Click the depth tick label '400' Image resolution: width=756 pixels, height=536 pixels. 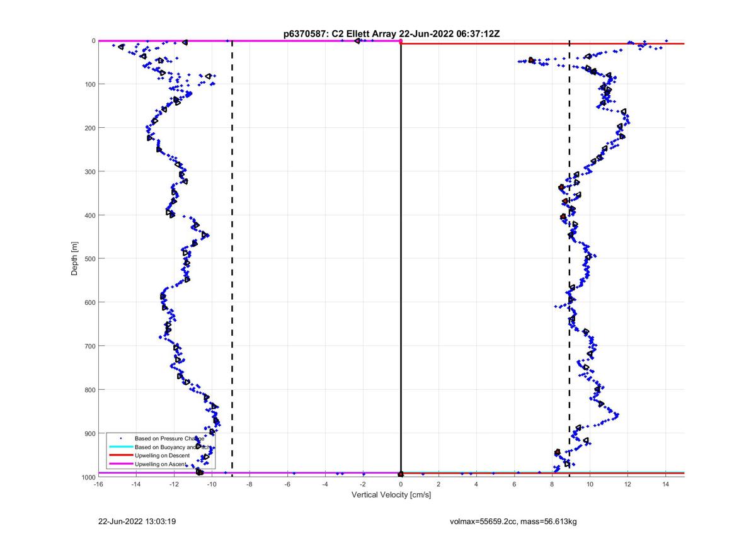pos(89,215)
